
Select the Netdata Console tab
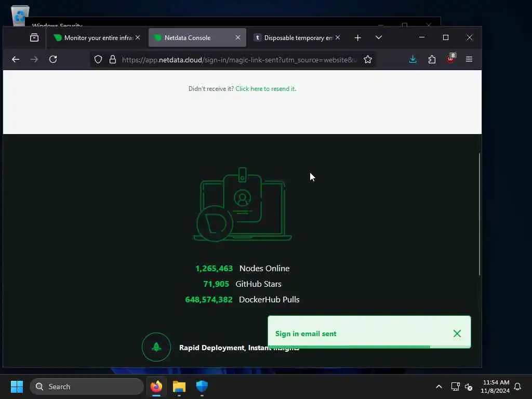(197, 37)
